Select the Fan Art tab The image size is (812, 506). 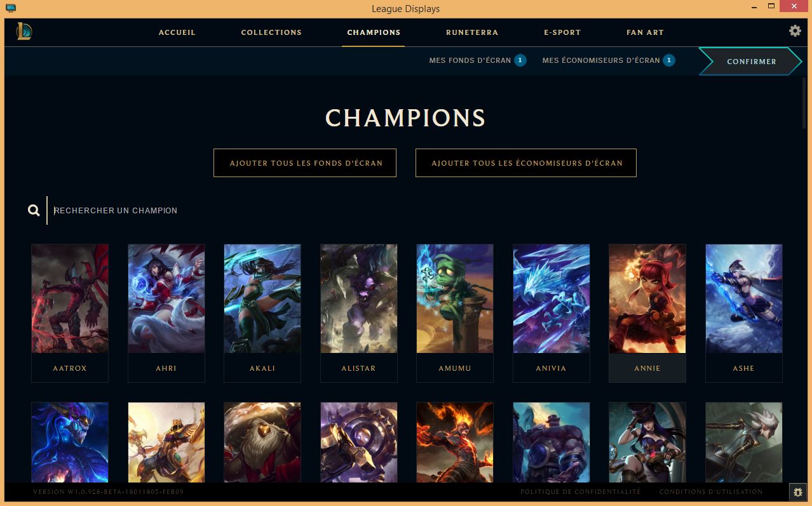tap(645, 32)
